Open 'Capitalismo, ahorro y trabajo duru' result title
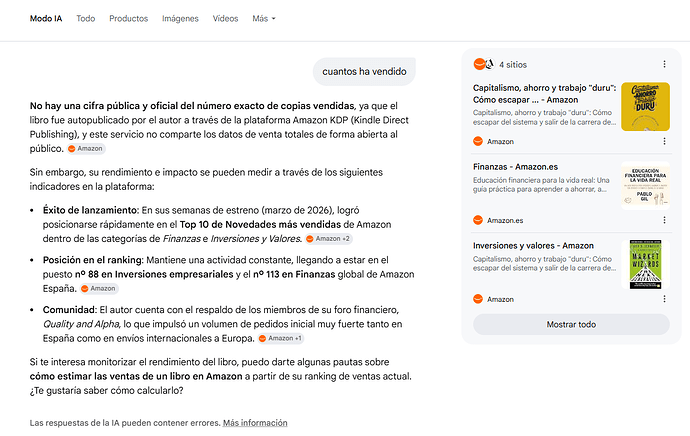The width and height of the screenshot is (690, 436). pyautogui.click(x=544, y=94)
